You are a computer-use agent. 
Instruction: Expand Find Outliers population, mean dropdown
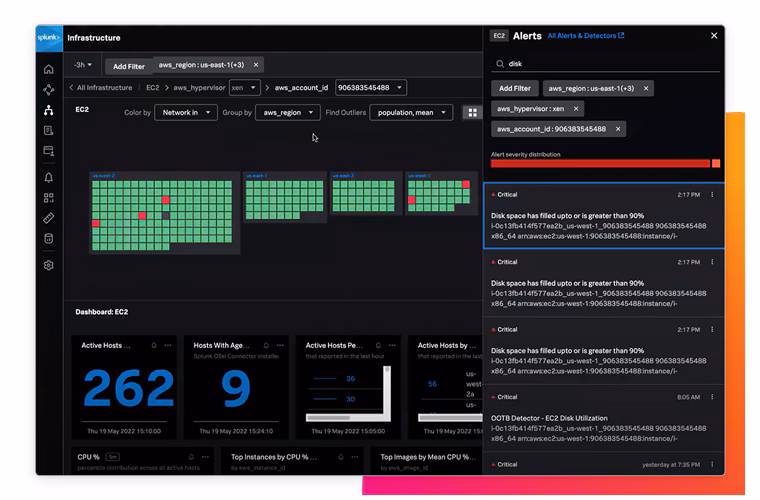point(410,113)
